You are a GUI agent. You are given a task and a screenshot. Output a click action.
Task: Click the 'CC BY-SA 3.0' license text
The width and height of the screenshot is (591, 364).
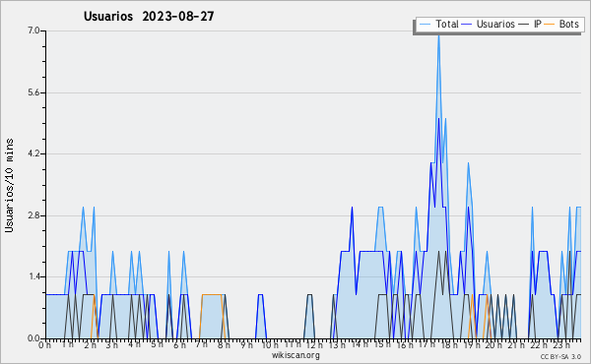tap(560, 356)
